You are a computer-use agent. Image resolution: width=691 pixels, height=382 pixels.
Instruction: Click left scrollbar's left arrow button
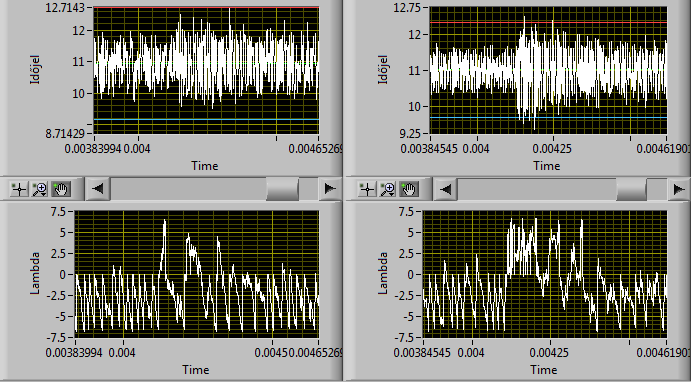coord(97,189)
